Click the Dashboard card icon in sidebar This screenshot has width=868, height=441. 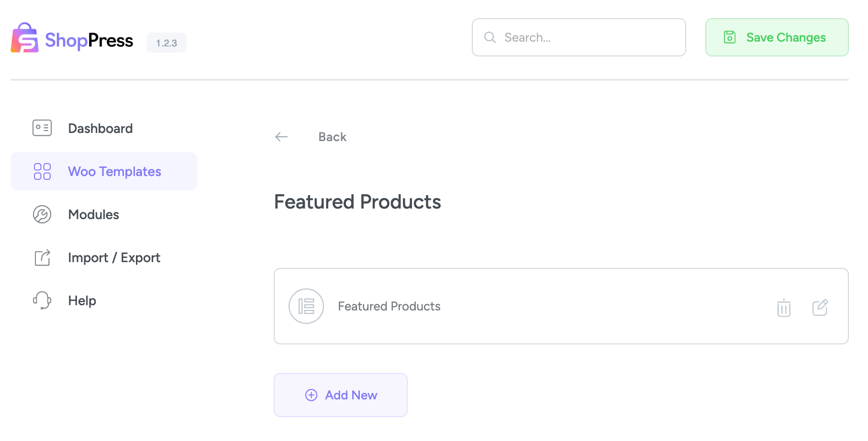42,128
